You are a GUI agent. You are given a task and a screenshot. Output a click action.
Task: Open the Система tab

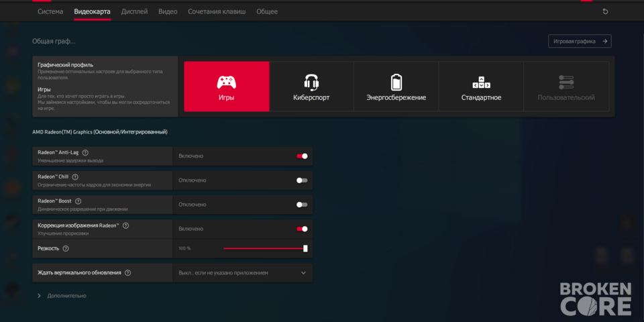click(x=50, y=11)
